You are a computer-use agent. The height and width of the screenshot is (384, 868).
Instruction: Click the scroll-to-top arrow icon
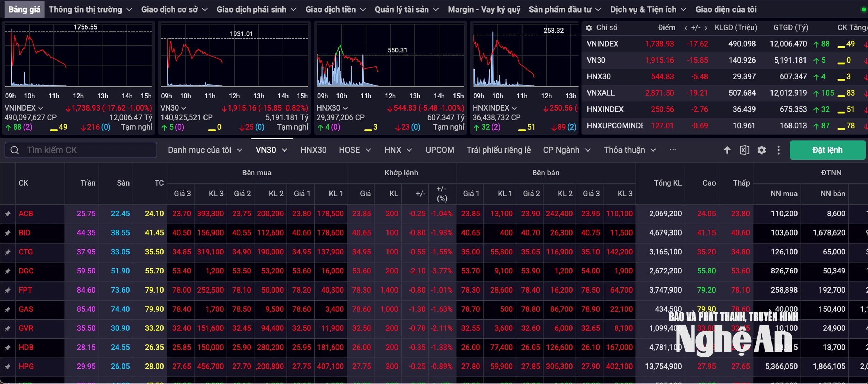click(x=727, y=150)
